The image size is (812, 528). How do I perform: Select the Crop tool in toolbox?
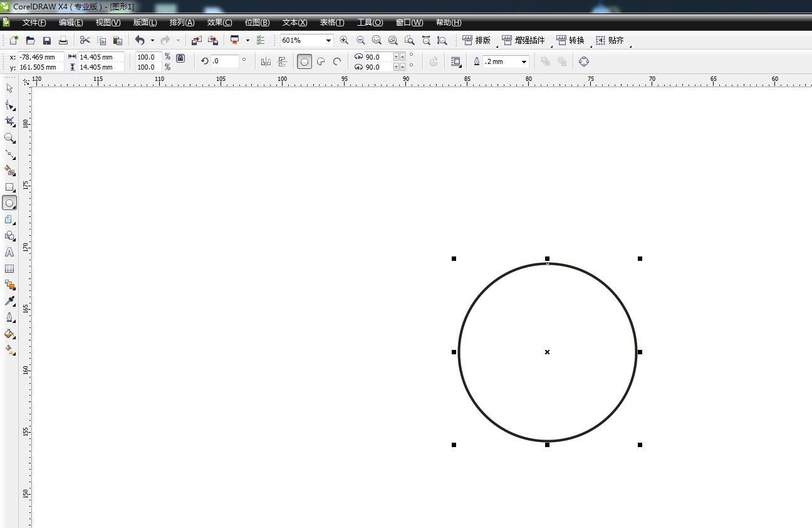tap(9, 121)
